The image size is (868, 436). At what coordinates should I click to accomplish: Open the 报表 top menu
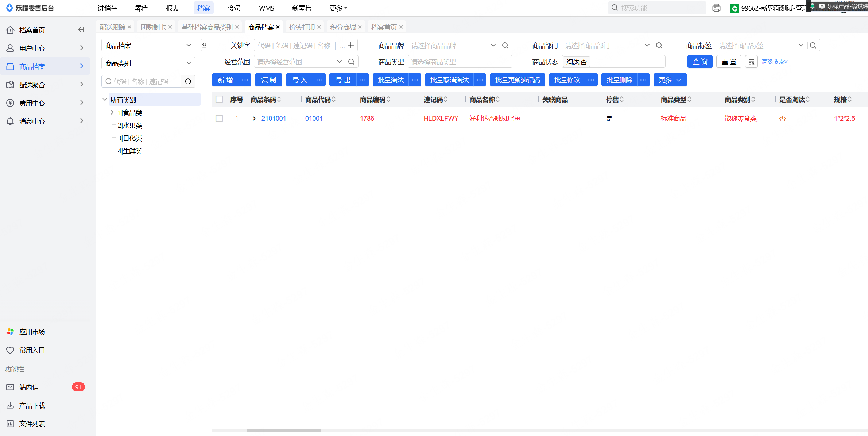click(173, 8)
